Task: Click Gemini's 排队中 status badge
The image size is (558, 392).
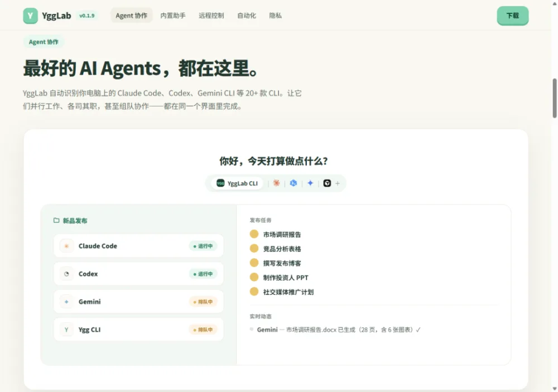Action: [203, 302]
